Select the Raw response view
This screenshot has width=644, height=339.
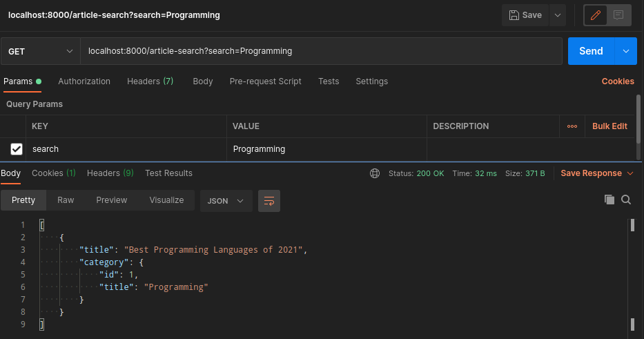click(x=66, y=200)
